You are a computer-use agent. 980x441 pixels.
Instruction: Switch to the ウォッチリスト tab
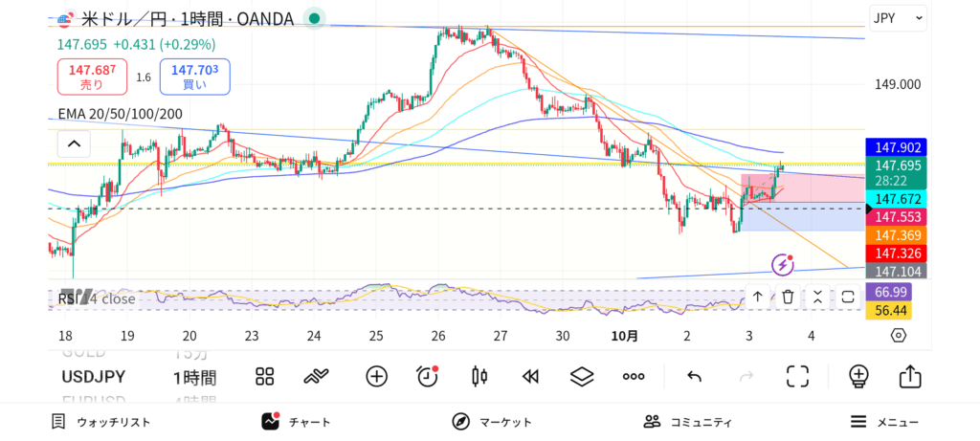coord(100,422)
